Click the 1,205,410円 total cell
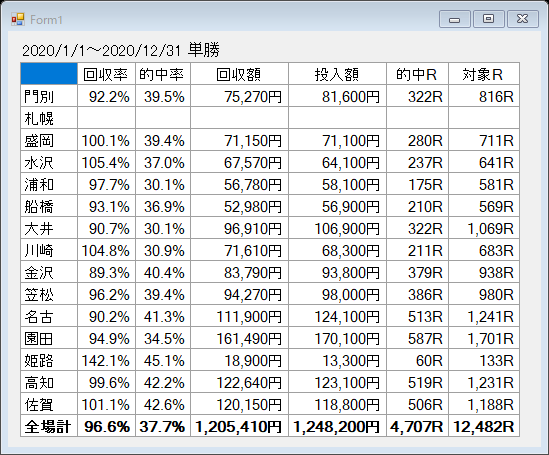This screenshot has height=455, width=549. [x=239, y=426]
